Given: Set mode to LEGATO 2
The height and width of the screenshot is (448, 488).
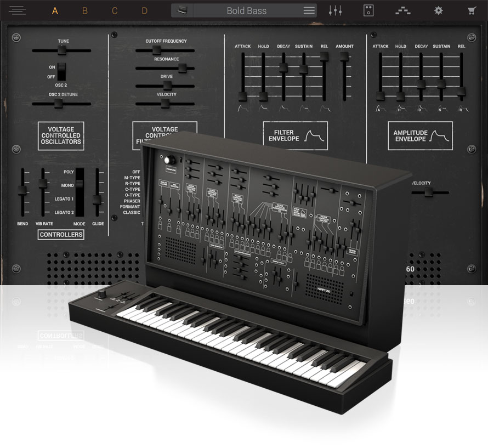Looking at the screenshot, I should [64, 212].
